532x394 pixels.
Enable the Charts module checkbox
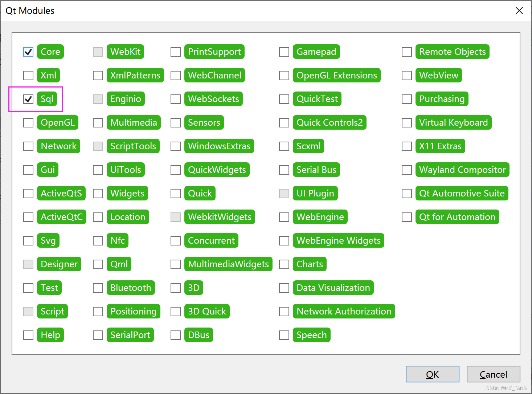(284, 264)
